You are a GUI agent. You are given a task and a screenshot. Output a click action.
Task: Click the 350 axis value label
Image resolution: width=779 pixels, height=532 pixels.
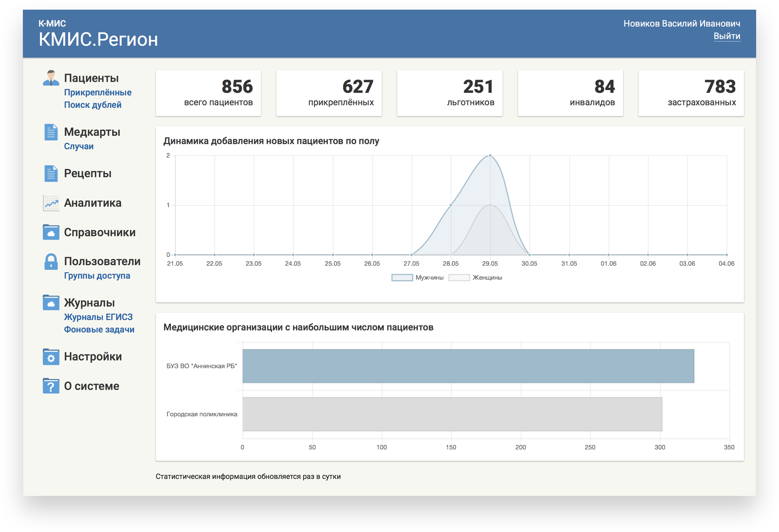[x=729, y=447]
